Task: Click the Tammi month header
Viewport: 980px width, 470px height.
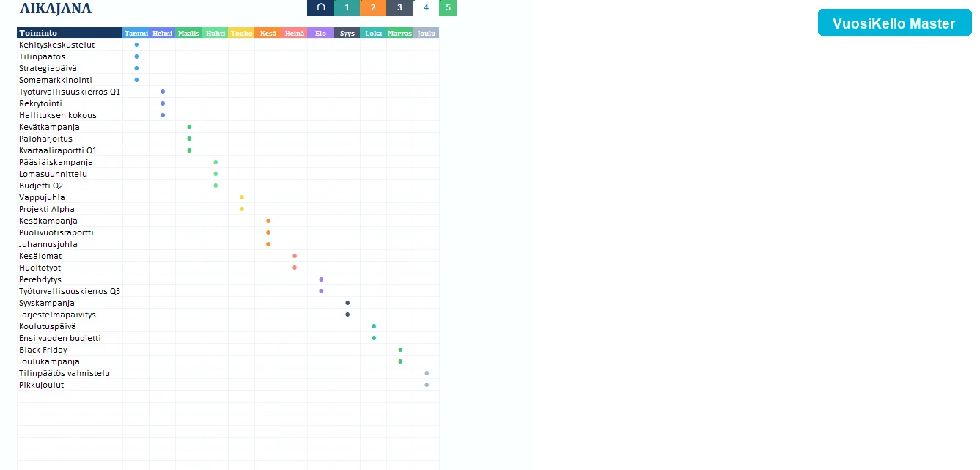Action: pos(136,33)
